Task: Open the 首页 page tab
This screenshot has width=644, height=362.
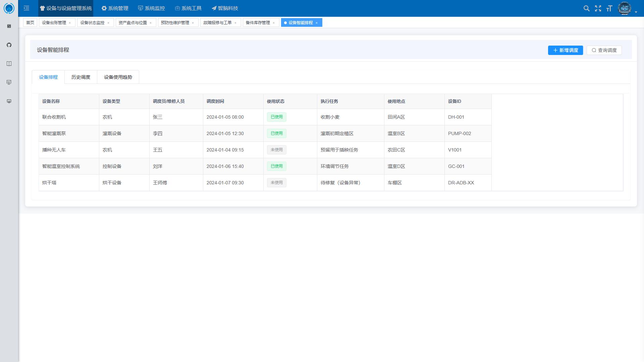Action: click(30, 22)
